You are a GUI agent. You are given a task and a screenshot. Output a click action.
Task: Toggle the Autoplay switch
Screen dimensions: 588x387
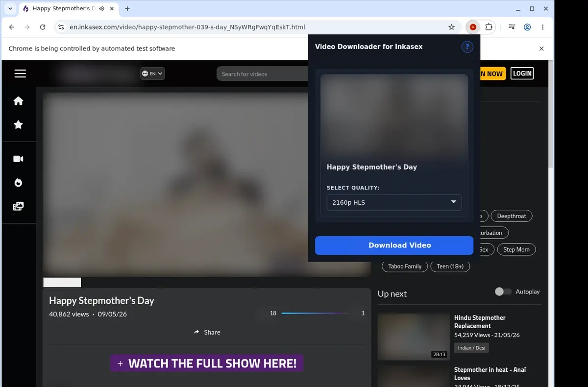click(x=503, y=291)
